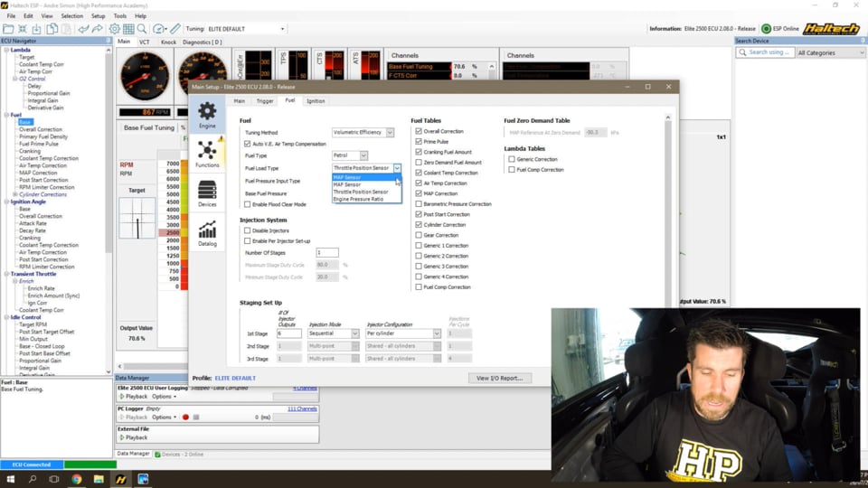Click the copy pages toolbar icon
868x488 pixels.
point(52,29)
